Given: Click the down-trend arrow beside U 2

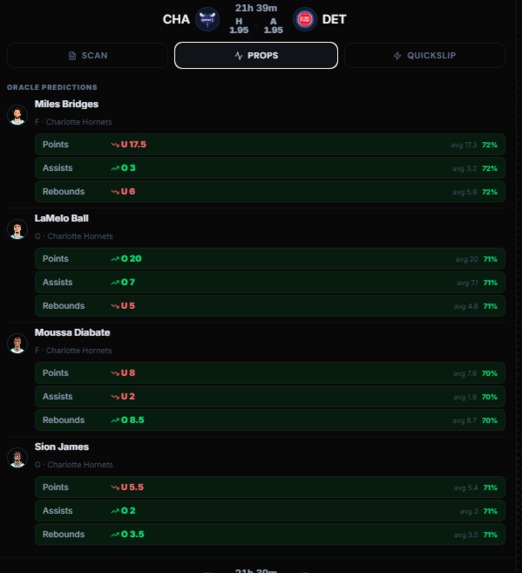Looking at the screenshot, I should tap(115, 397).
